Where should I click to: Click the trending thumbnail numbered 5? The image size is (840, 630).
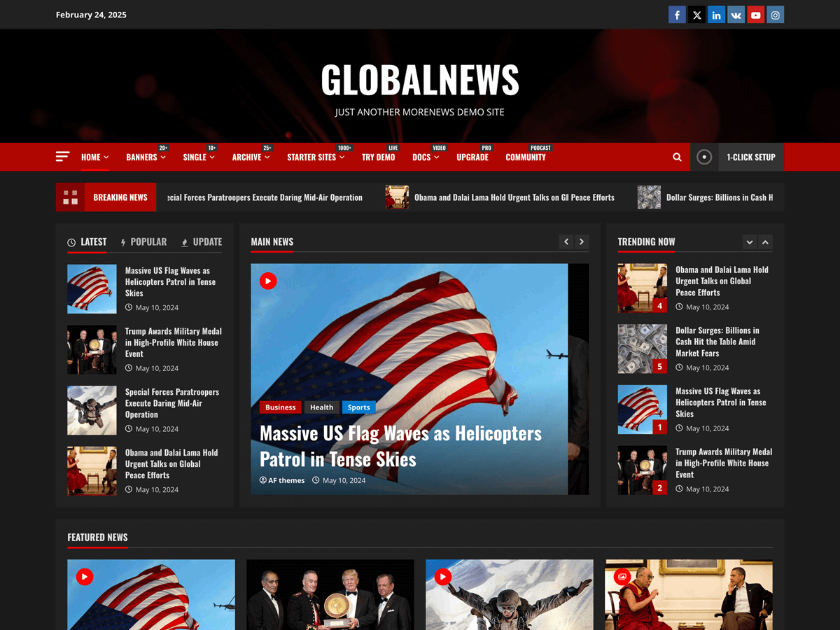click(x=643, y=349)
